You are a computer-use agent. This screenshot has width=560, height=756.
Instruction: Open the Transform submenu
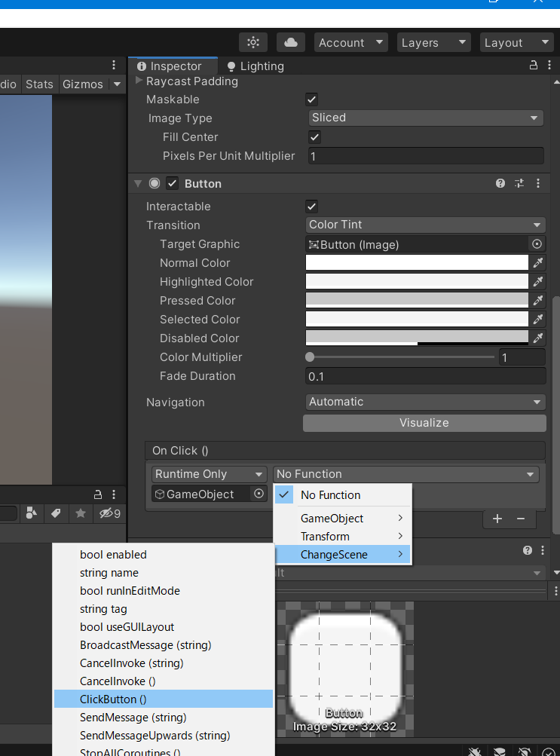click(x=343, y=536)
